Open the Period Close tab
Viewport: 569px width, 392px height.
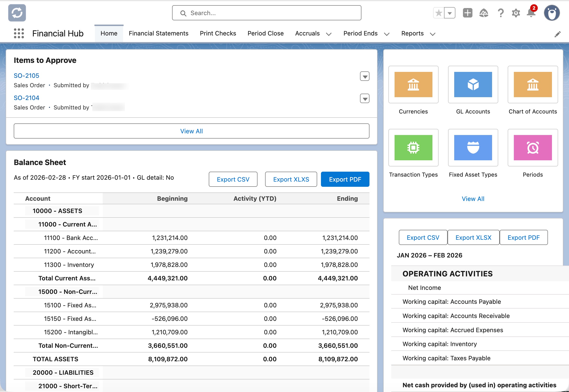[x=265, y=33]
